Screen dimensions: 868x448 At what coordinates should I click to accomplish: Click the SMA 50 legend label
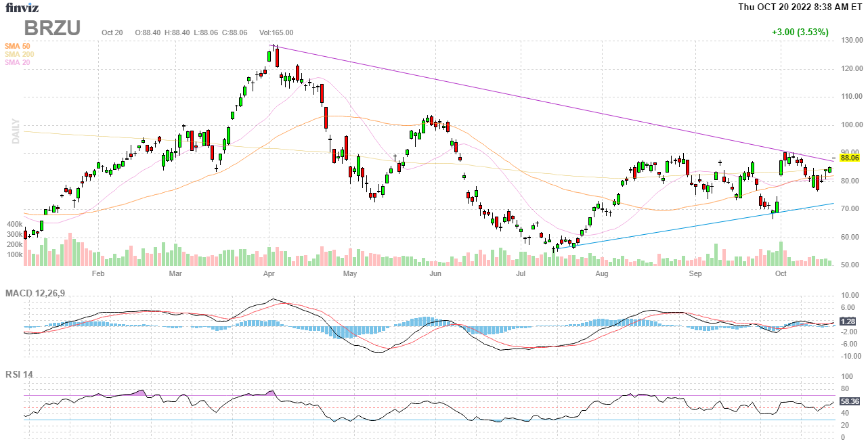pos(17,46)
